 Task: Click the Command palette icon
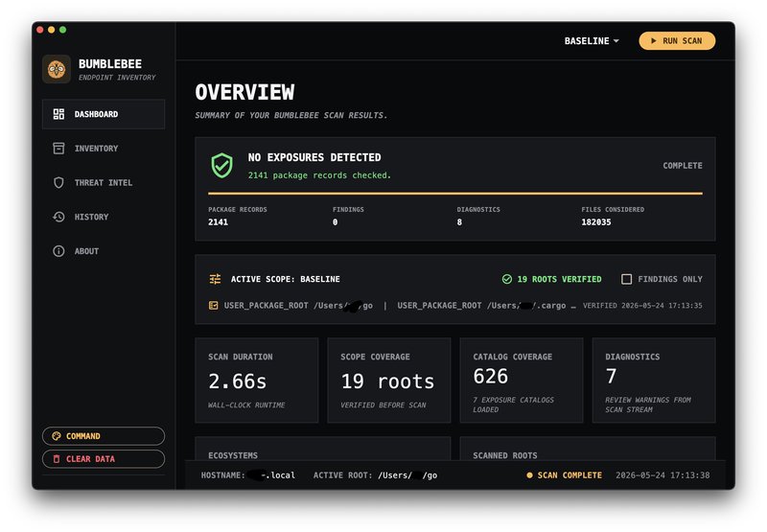pyautogui.click(x=57, y=436)
